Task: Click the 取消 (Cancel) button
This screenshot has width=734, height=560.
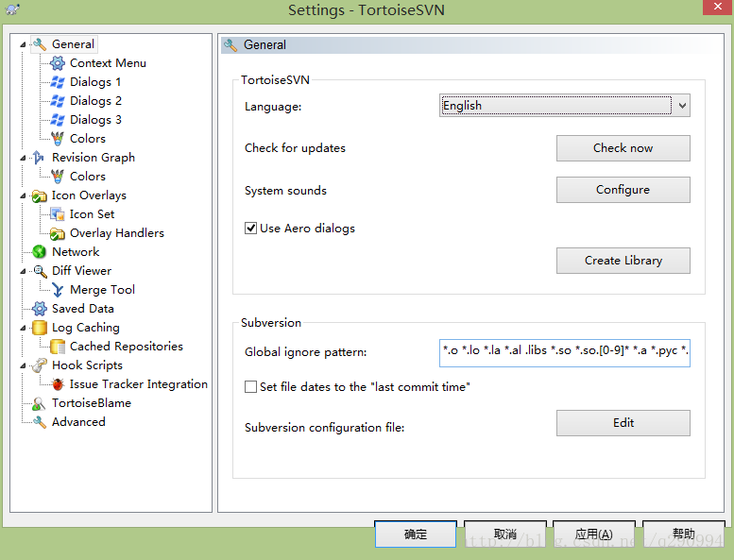Action: [x=505, y=534]
